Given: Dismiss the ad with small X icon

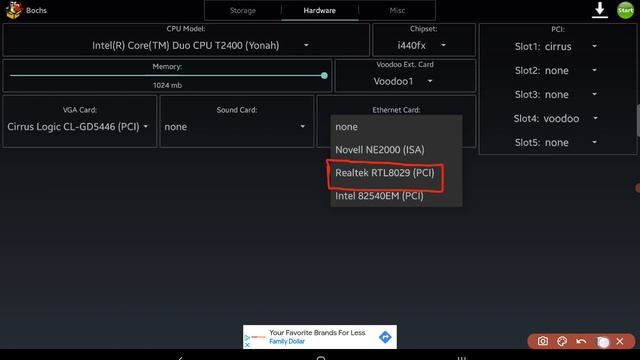Looking at the screenshot, I should point(247,345).
